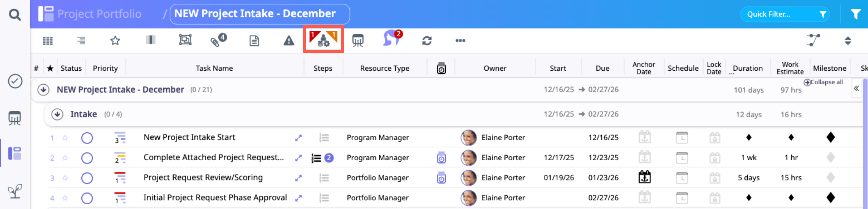Toggle status circle for New Project Intake Start
Image resolution: width=868 pixels, height=209 pixels.
(x=87, y=138)
